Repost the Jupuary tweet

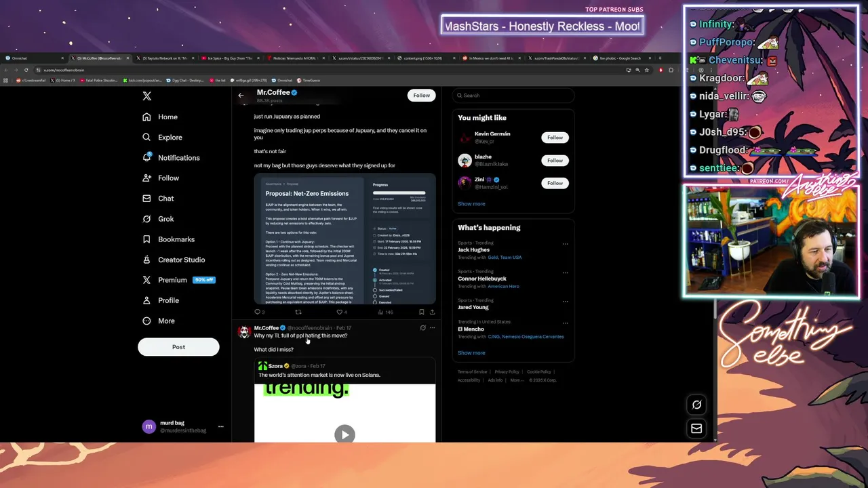click(x=298, y=312)
